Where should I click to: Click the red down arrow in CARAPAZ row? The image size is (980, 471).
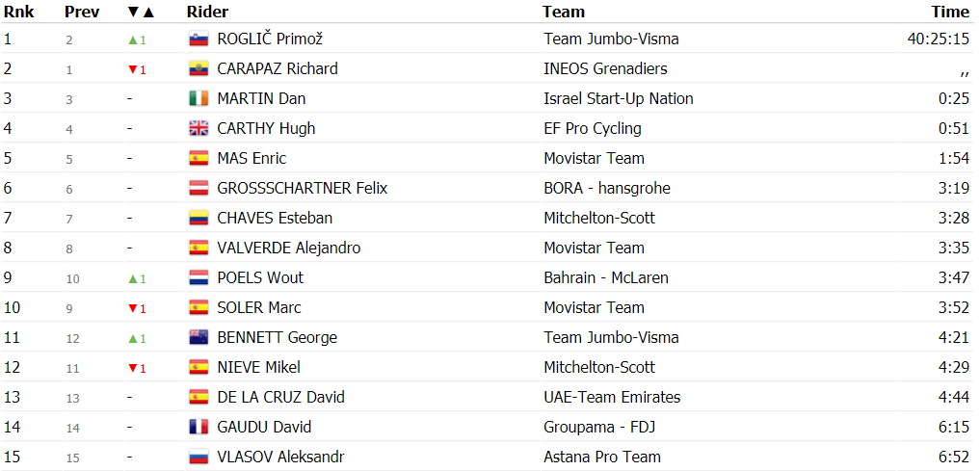(x=132, y=70)
